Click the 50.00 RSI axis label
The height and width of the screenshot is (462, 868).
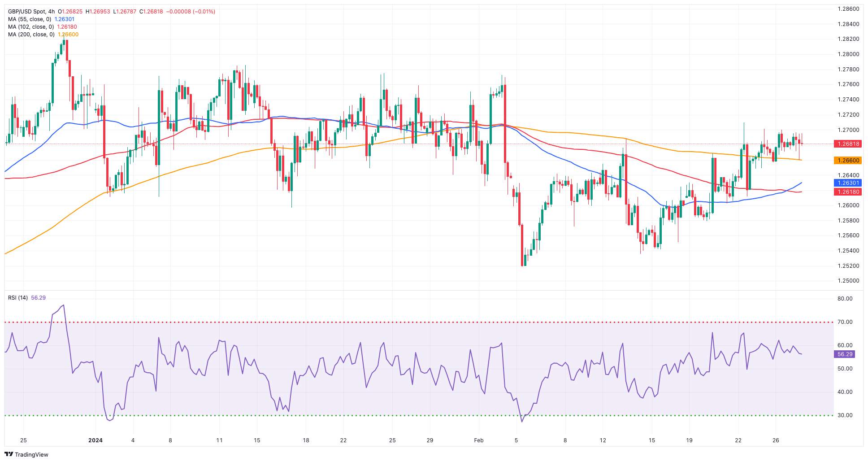pos(845,369)
